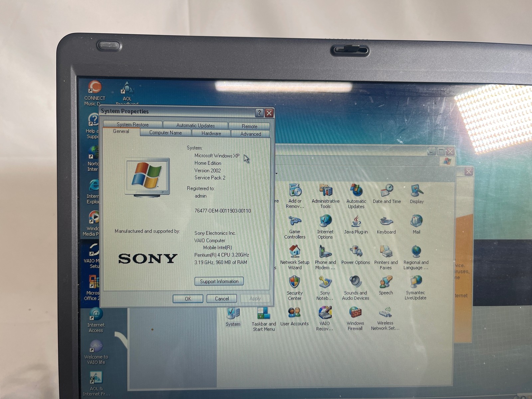Screen dimensions: 532x399
Task: Switch to Computer Name tab
Action: 166,133
